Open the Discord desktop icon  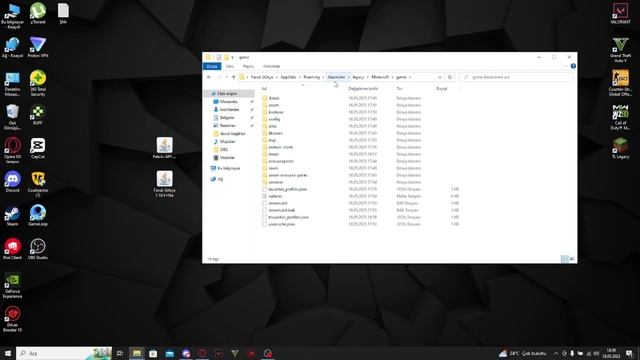tap(12, 182)
